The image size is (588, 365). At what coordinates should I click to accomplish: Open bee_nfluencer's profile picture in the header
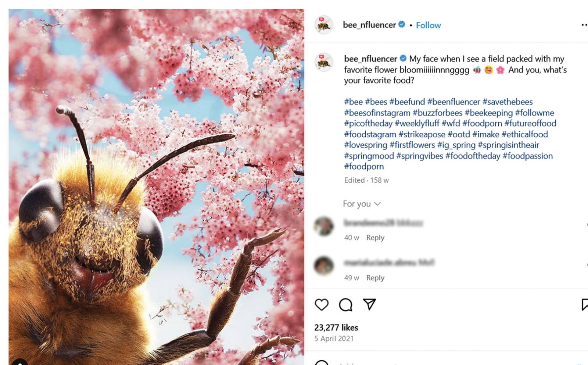pyautogui.click(x=324, y=25)
